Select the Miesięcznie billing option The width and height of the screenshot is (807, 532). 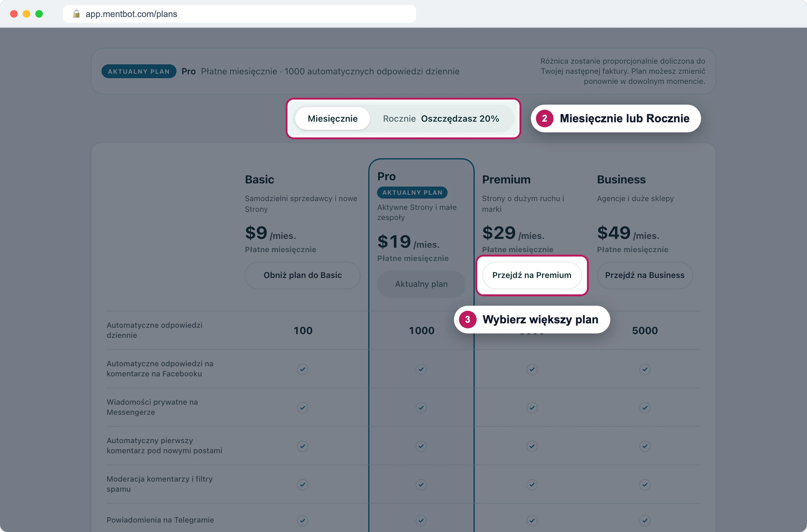coord(332,119)
